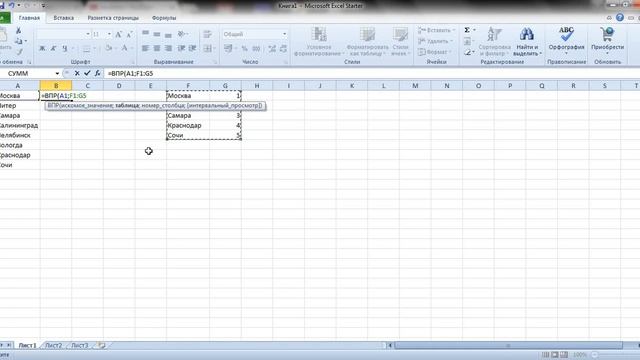Screen dimensions: 640x360
Task: Click the AutoSum sigma icon
Action: pos(467,30)
